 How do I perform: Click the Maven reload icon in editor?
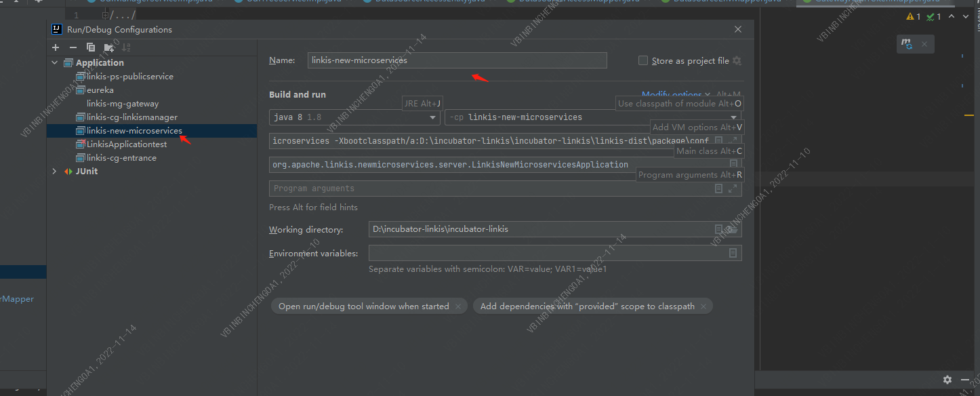tap(906, 45)
